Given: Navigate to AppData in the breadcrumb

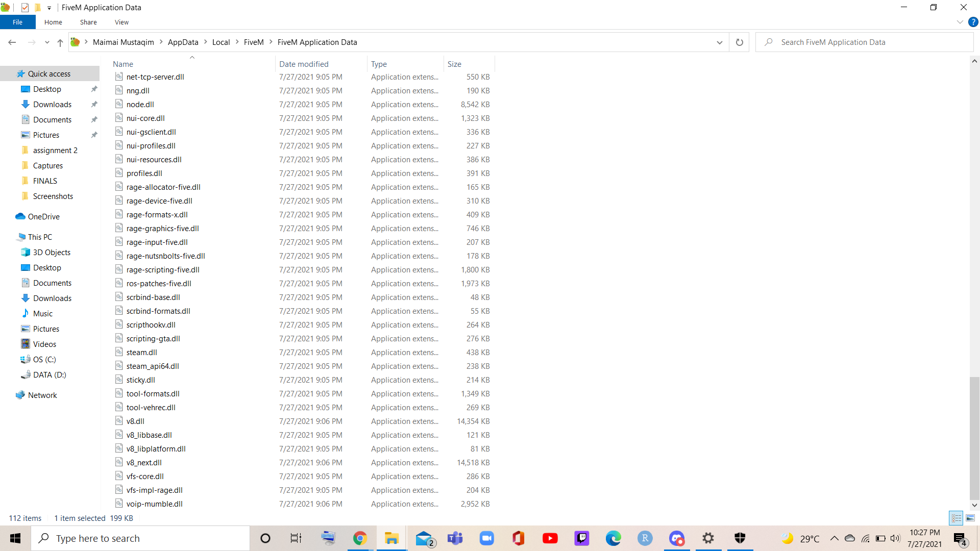Looking at the screenshot, I should coord(183,42).
